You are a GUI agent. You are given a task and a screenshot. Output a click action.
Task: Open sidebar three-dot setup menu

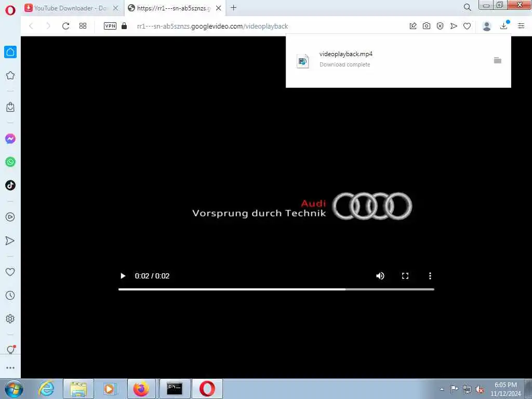(10, 368)
